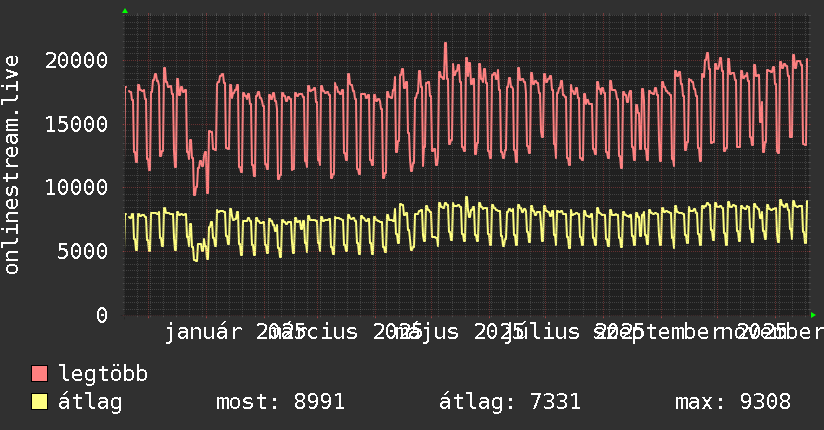
Task: Click the 20000 y-axis label
Action: [76, 60]
